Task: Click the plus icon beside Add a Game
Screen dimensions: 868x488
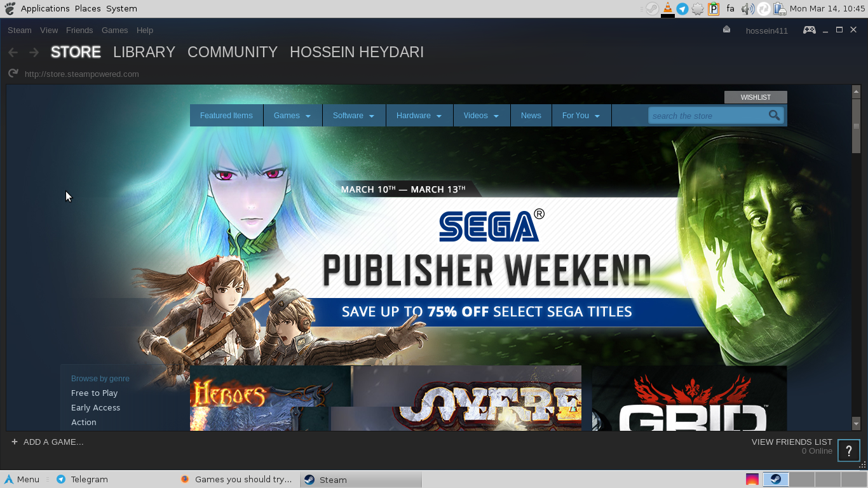Action: (15, 442)
